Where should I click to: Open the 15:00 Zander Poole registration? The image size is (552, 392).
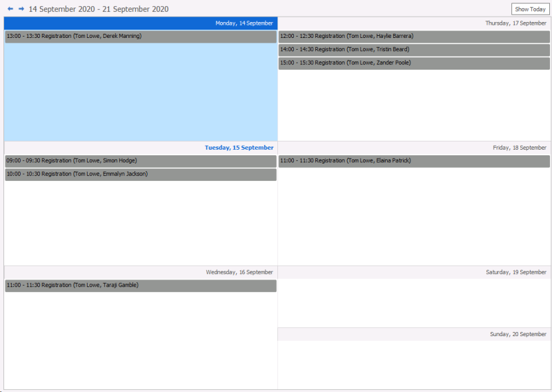pyautogui.click(x=414, y=63)
